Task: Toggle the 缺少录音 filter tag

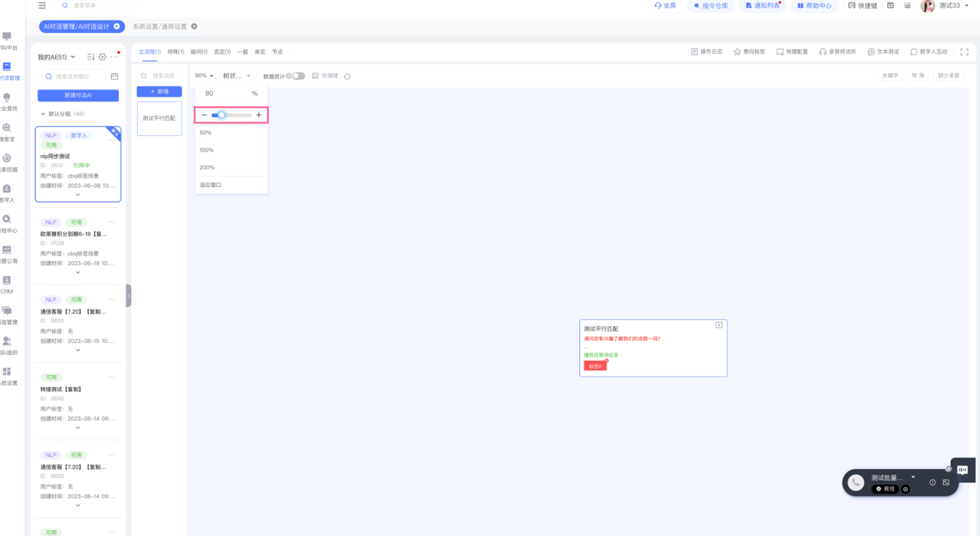Action: 948,76
